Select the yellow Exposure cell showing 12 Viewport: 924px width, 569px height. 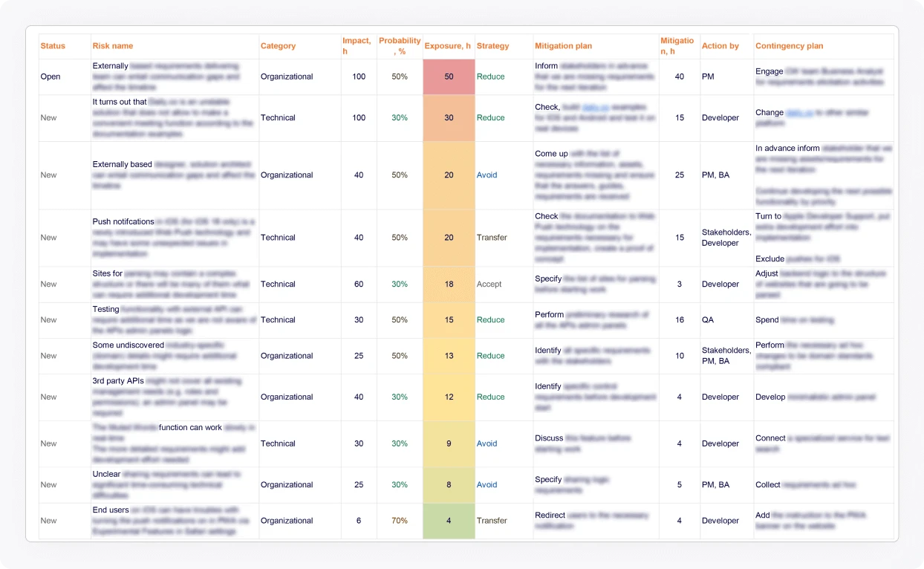[449, 397]
